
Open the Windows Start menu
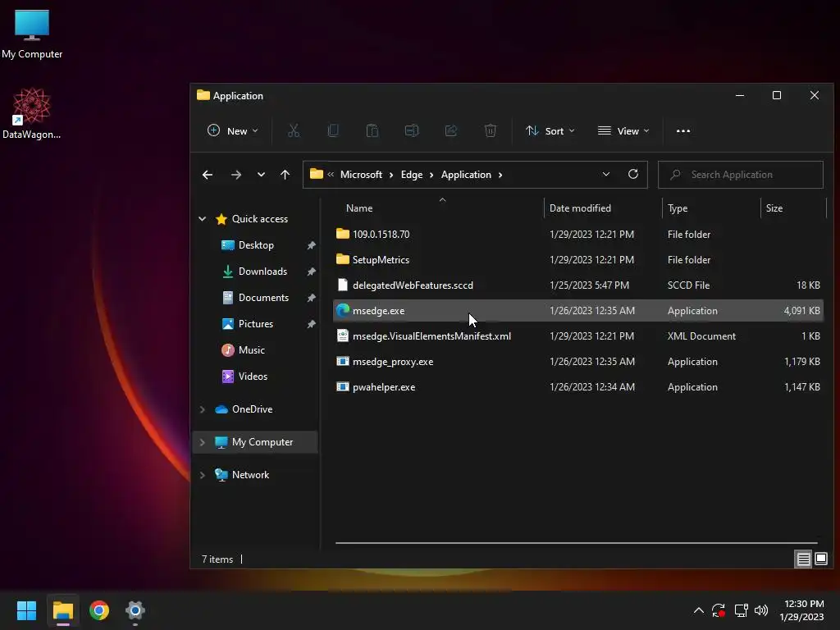tap(26, 610)
